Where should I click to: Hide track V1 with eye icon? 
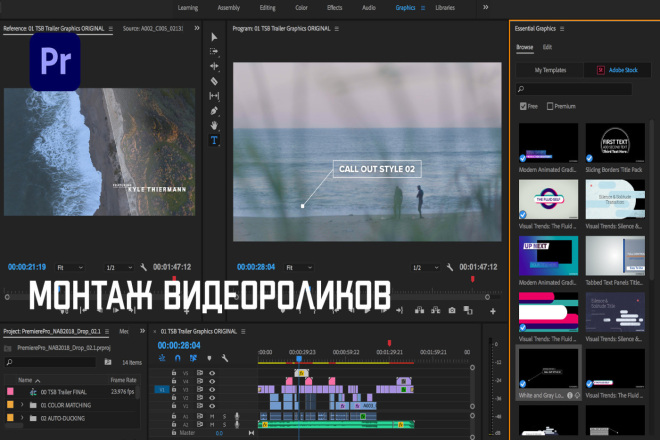[x=212, y=406]
